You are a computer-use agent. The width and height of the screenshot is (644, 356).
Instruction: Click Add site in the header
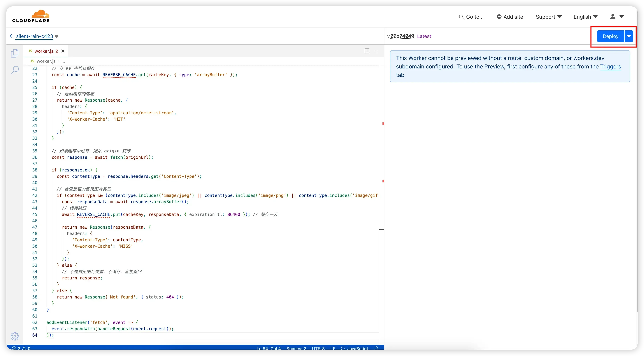click(x=510, y=17)
